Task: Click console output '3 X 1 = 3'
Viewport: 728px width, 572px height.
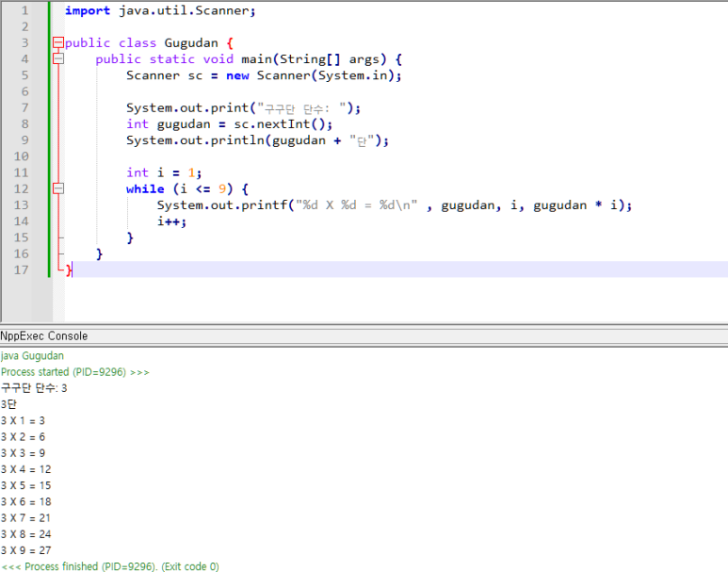Action: coord(23,421)
